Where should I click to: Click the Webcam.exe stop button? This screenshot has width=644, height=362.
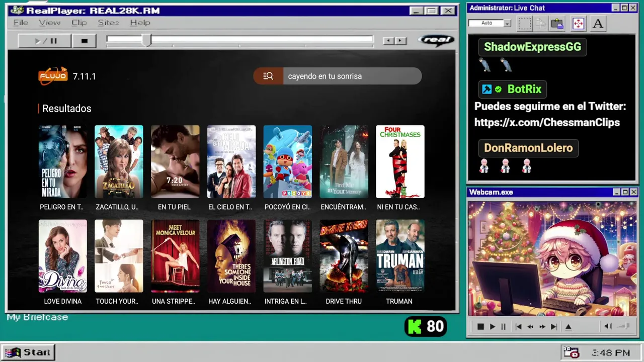[x=480, y=326]
